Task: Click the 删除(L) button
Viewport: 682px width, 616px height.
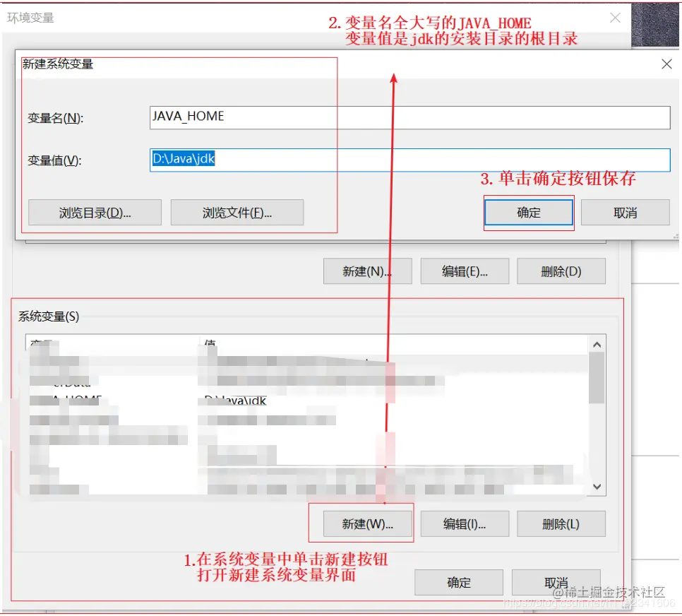Action: (x=561, y=523)
